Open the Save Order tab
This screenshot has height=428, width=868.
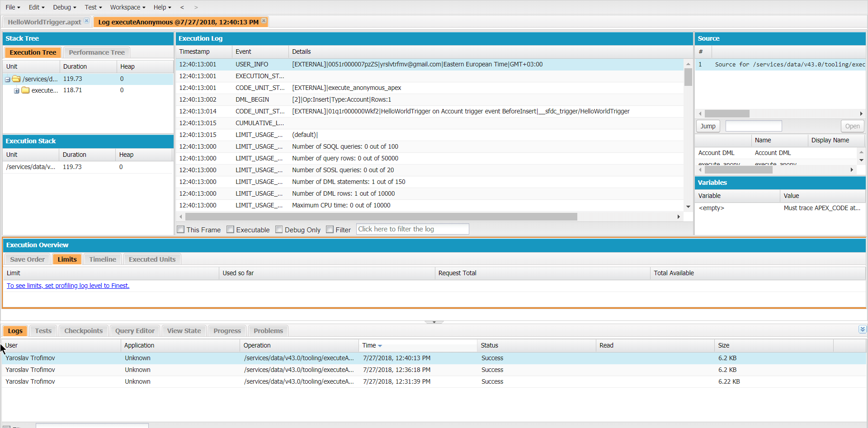[x=28, y=259]
